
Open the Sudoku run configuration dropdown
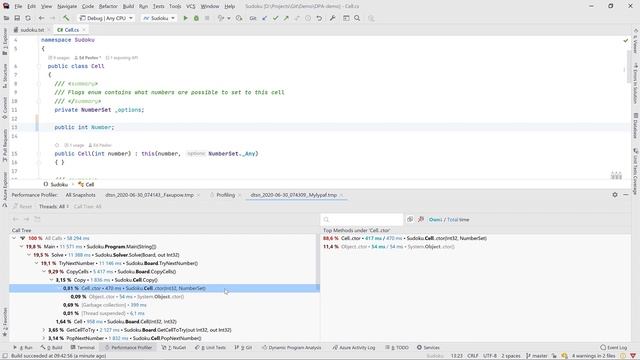pos(159,18)
